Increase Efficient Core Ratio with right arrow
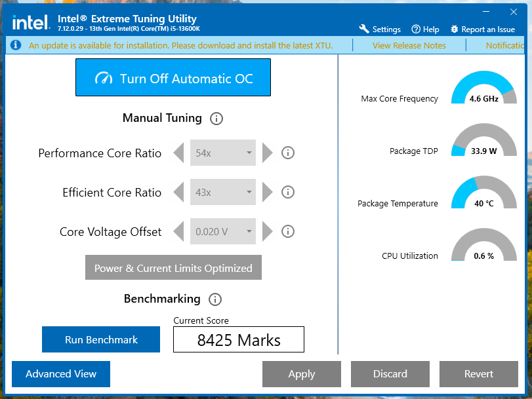This screenshot has width=532, height=399. coord(267,193)
